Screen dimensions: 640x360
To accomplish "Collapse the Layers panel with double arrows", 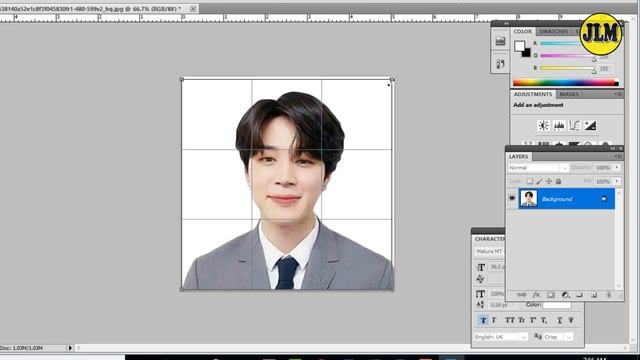I will click(x=613, y=149).
